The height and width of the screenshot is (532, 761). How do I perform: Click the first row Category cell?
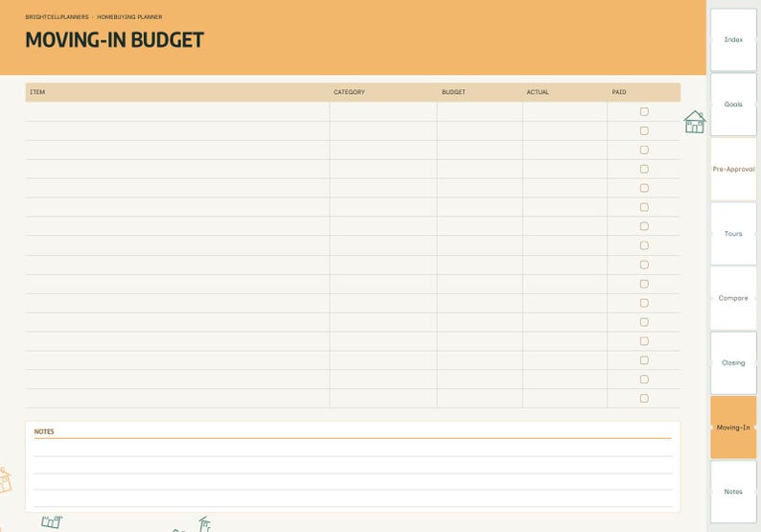point(383,111)
